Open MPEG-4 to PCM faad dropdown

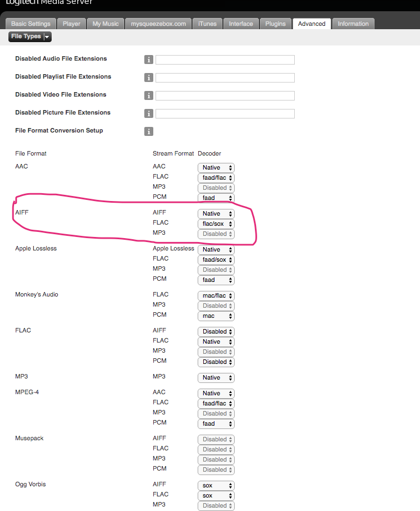216,423
